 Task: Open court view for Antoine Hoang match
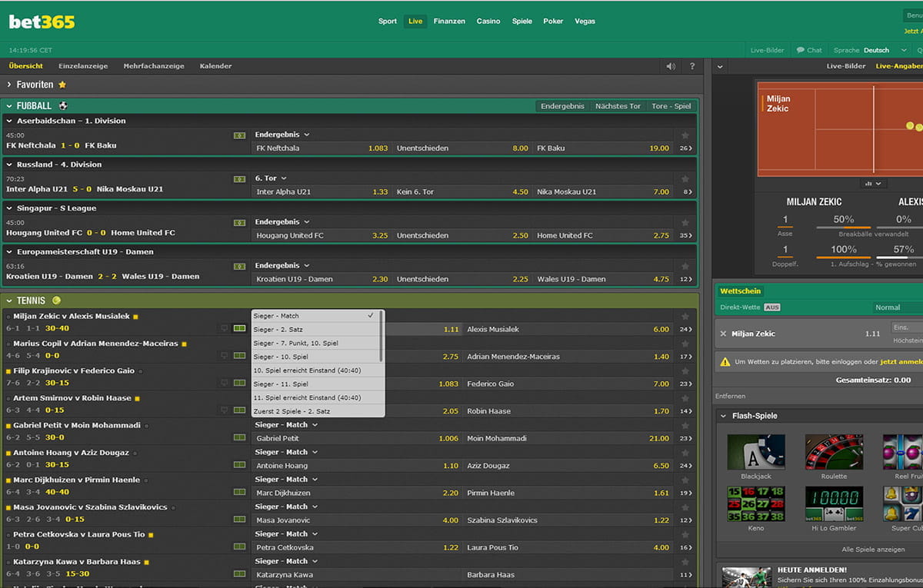click(x=239, y=465)
